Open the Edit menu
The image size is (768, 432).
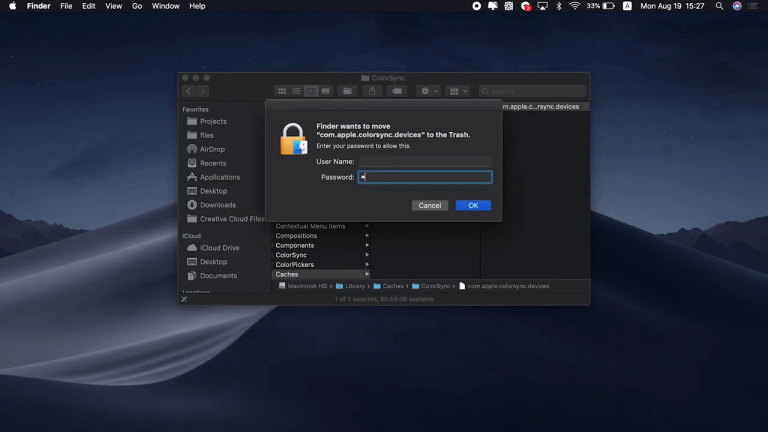click(89, 6)
